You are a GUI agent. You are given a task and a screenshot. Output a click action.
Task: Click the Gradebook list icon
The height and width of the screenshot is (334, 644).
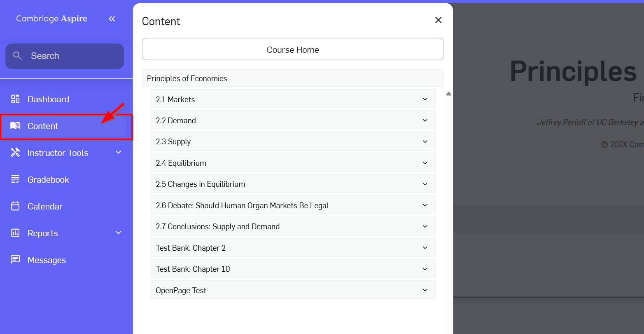click(15, 179)
